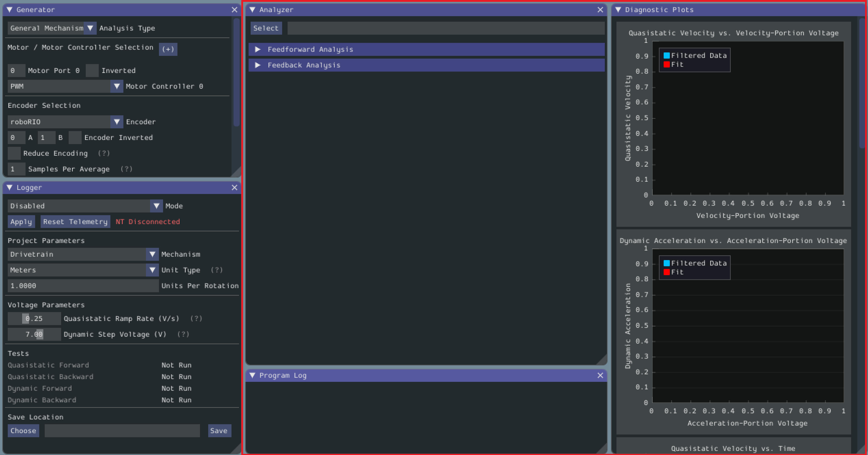The image size is (868, 455).
Task: Click the Choose save location button
Action: pos(23,431)
